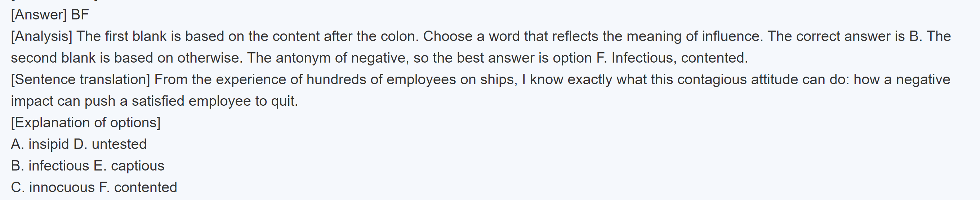
Task: Click the [Analysis] heading
Action: coord(41,36)
